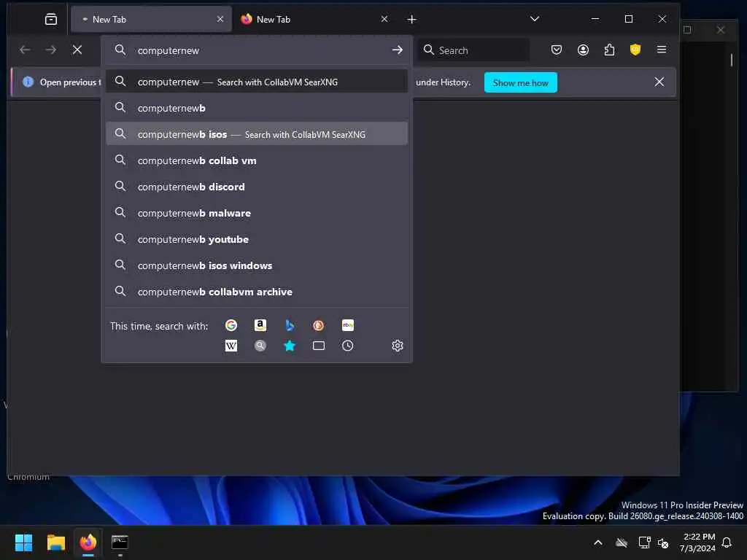Close the second New Tab
This screenshot has height=560, width=747.
pos(384,19)
